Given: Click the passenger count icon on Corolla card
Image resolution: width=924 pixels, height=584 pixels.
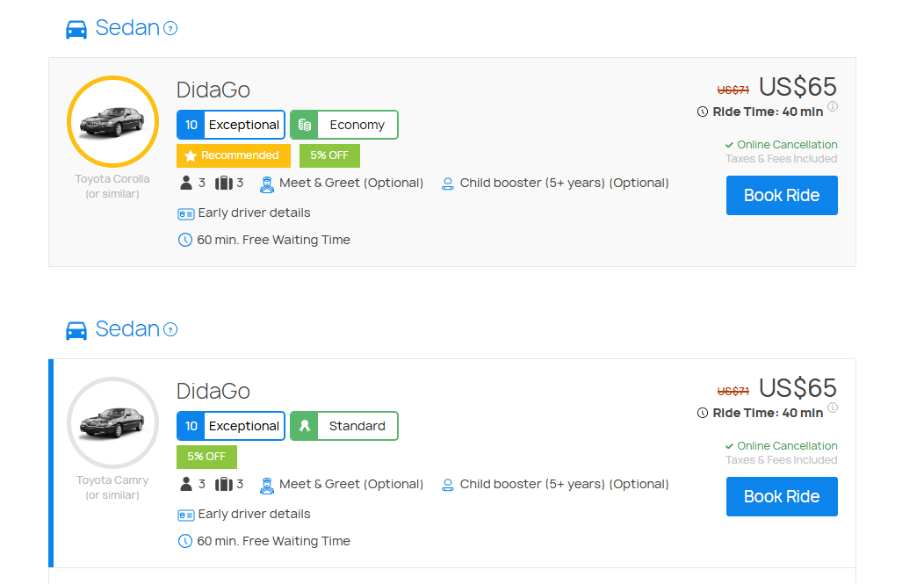Looking at the screenshot, I should tap(186, 184).
